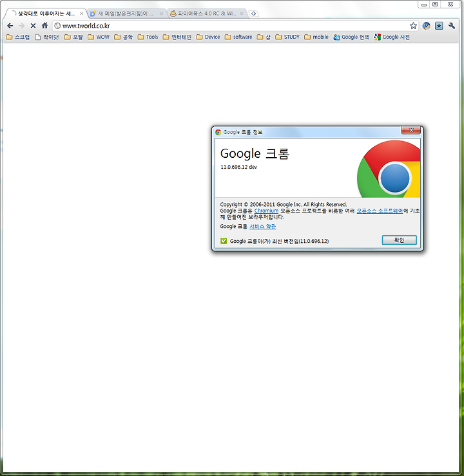Click the green update status checkmark
The image size is (464, 476).
[224, 241]
